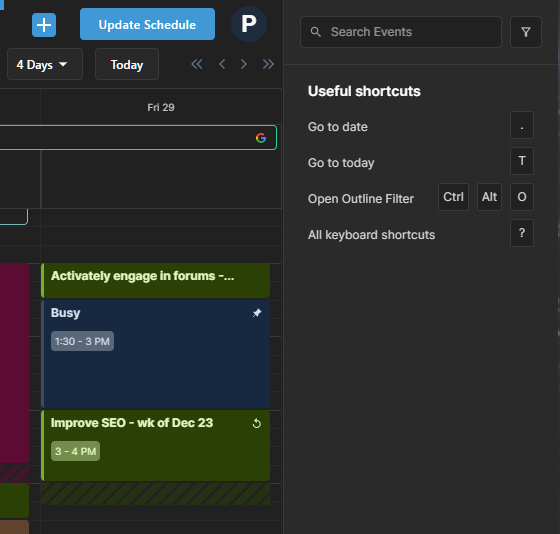Screen dimensions: 560x534
Task: Click the question mark shortcut key
Action: [x=522, y=233]
